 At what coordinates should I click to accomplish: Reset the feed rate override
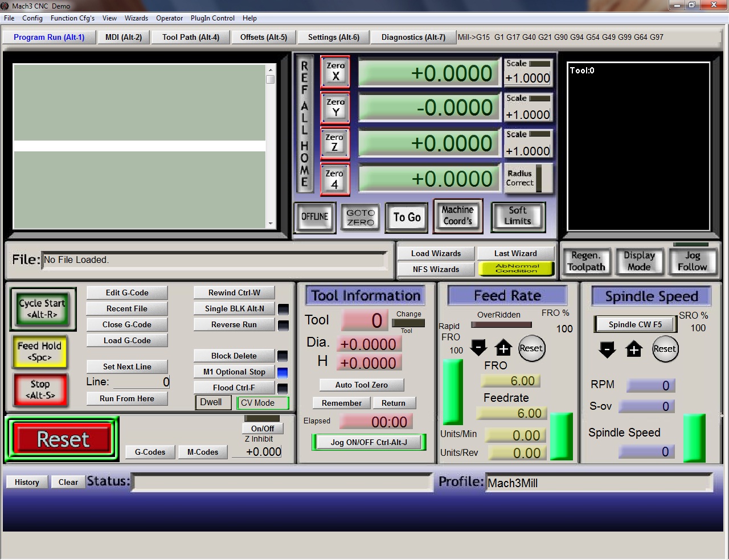tap(531, 348)
